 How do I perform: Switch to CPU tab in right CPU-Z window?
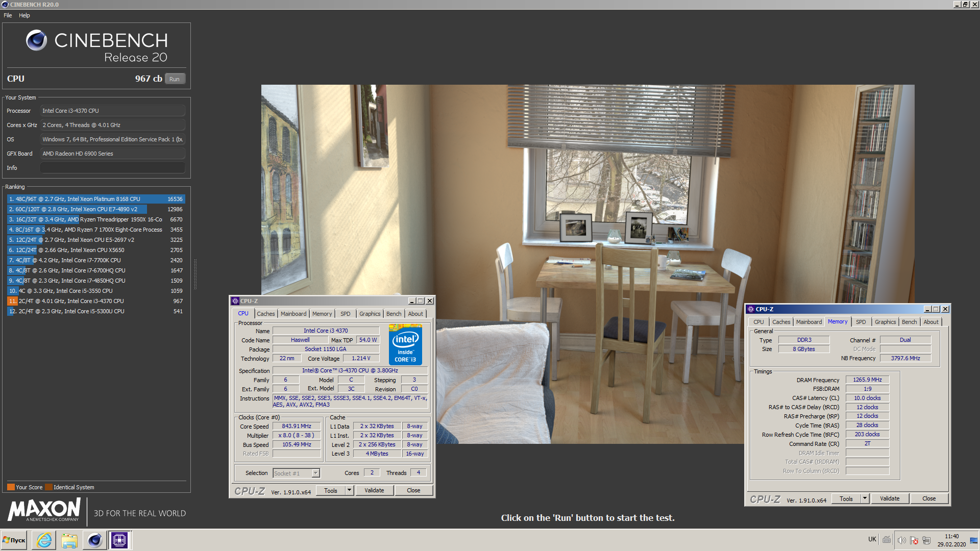[759, 322]
